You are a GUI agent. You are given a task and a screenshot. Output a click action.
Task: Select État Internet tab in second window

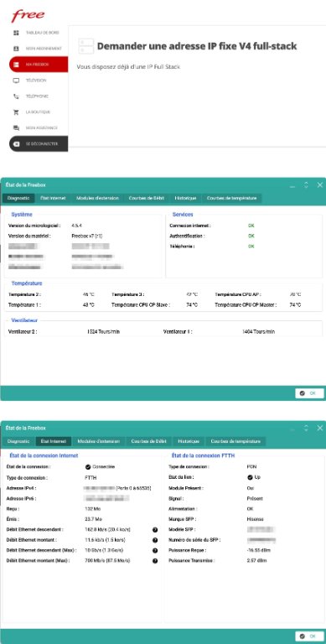[x=54, y=441]
